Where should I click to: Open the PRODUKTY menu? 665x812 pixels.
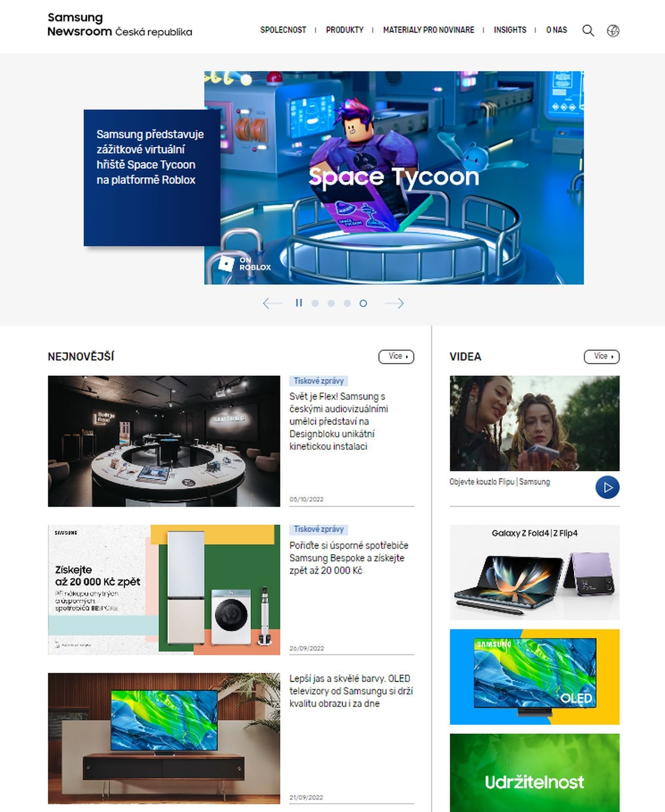(x=344, y=30)
